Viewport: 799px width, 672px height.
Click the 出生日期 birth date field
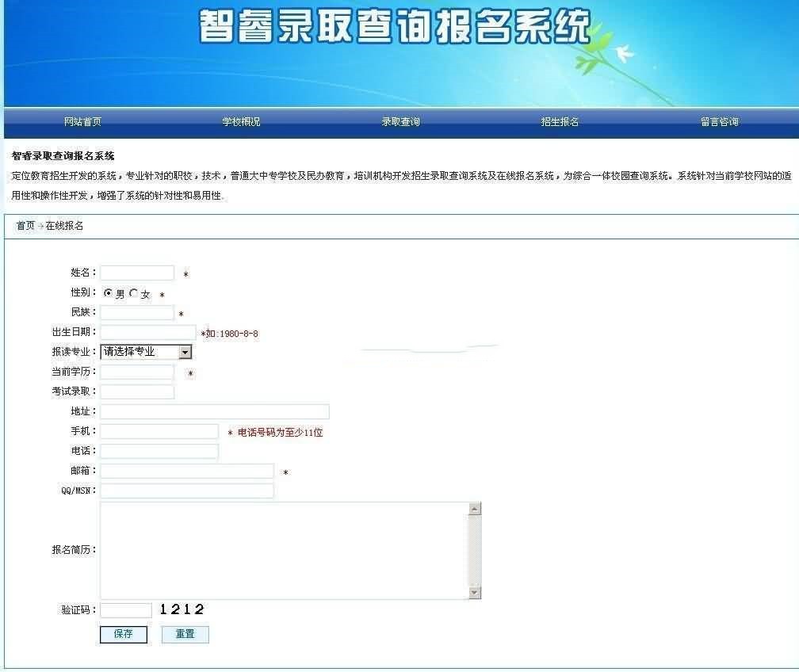tap(147, 331)
